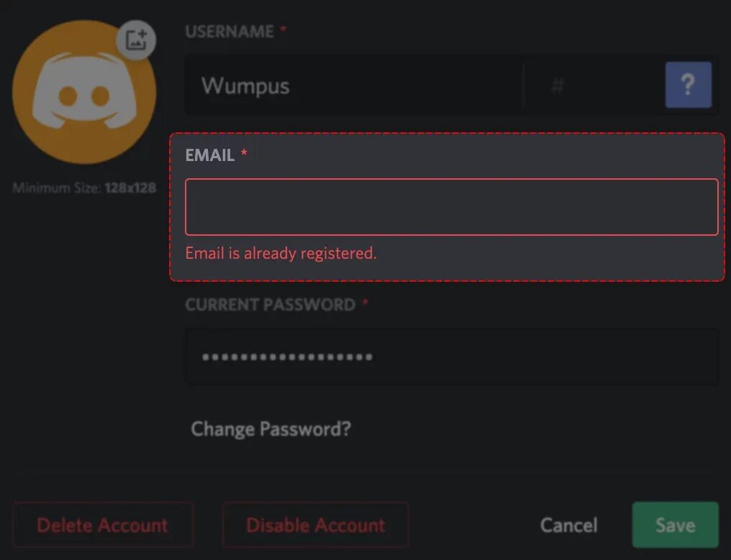Click the Minimum Size 128x128 text
This screenshot has width=731, height=560.
pos(84,188)
